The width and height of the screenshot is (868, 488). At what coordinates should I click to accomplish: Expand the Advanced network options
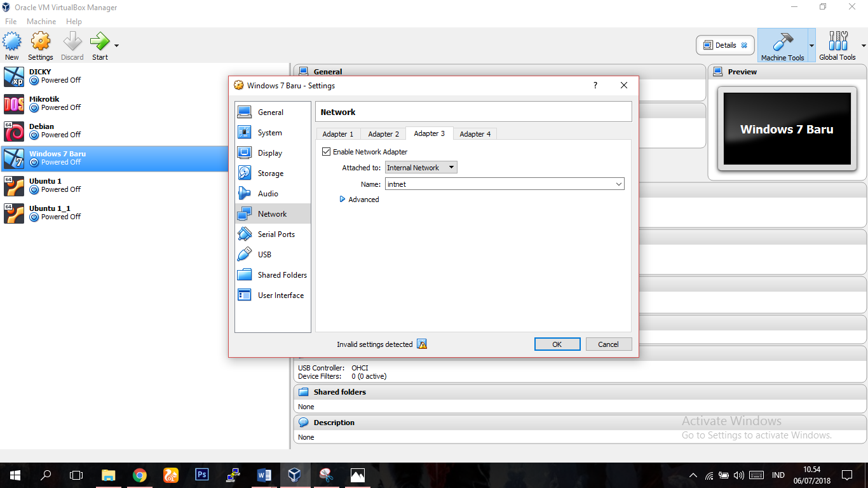coord(359,199)
